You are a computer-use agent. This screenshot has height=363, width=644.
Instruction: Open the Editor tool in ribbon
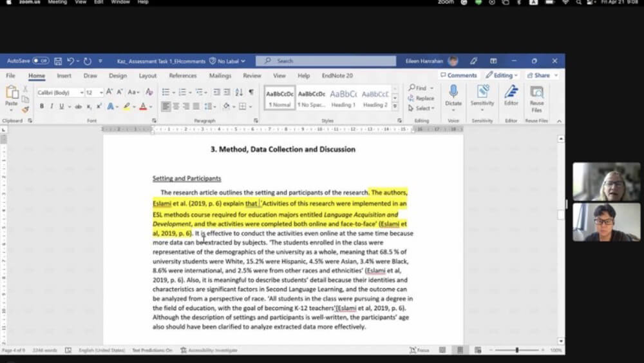511,92
